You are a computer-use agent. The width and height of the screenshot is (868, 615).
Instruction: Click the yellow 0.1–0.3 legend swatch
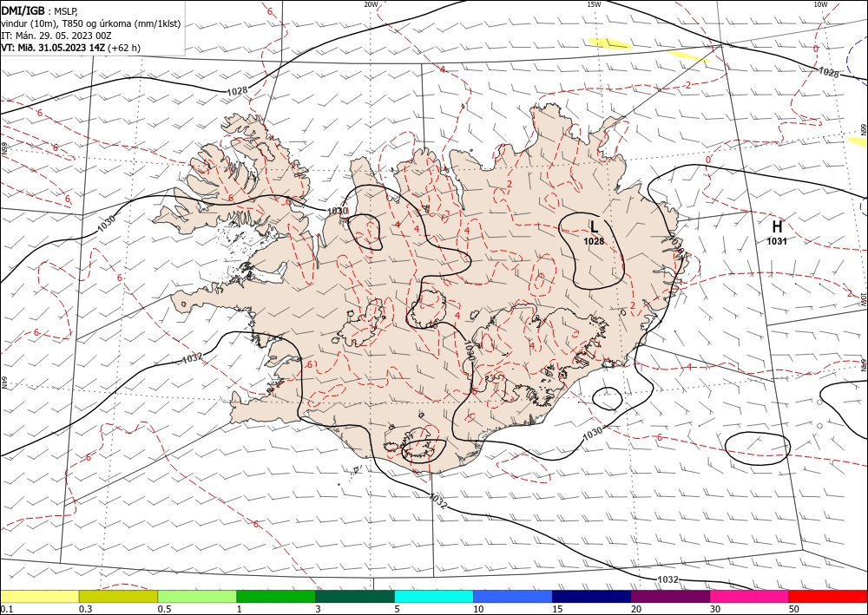(x=39, y=596)
